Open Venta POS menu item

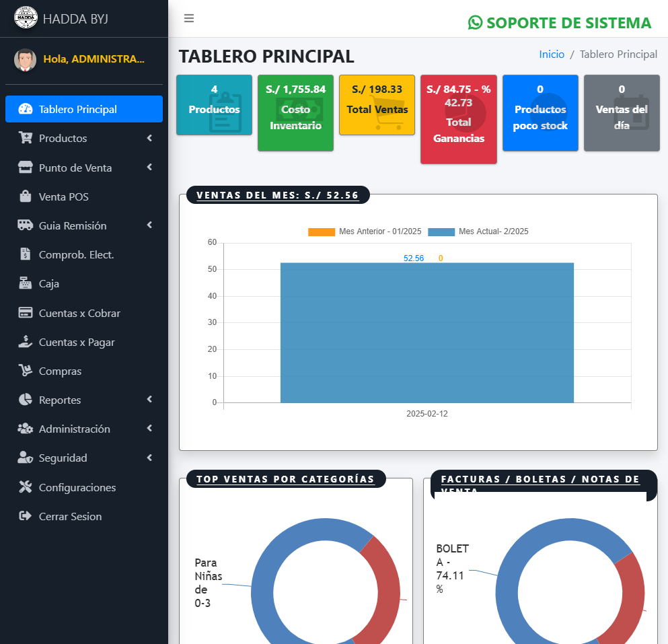pos(84,196)
